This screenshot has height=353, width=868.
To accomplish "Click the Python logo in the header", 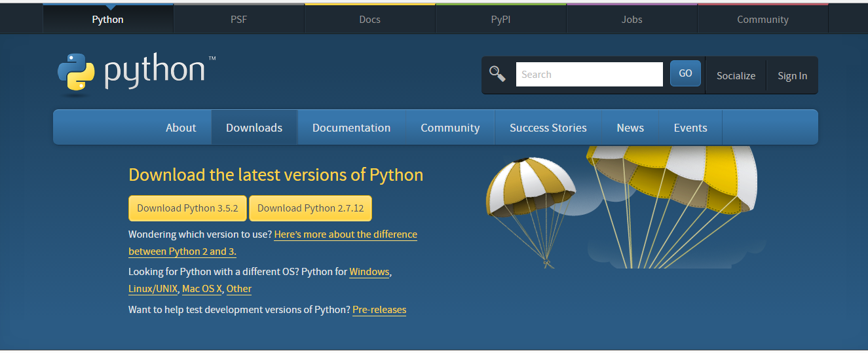I will click(136, 73).
